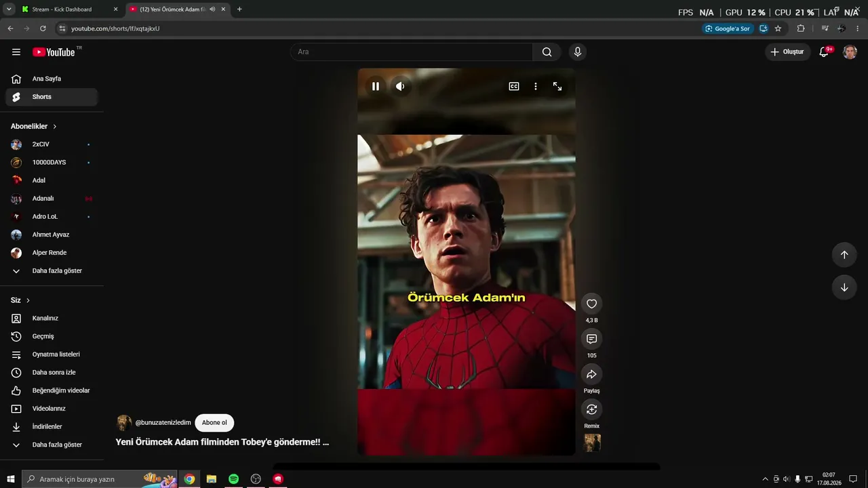The height and width of the screenshot is (488, 868).
Task: Click the search magnifier button
Action: pos(547,52)
